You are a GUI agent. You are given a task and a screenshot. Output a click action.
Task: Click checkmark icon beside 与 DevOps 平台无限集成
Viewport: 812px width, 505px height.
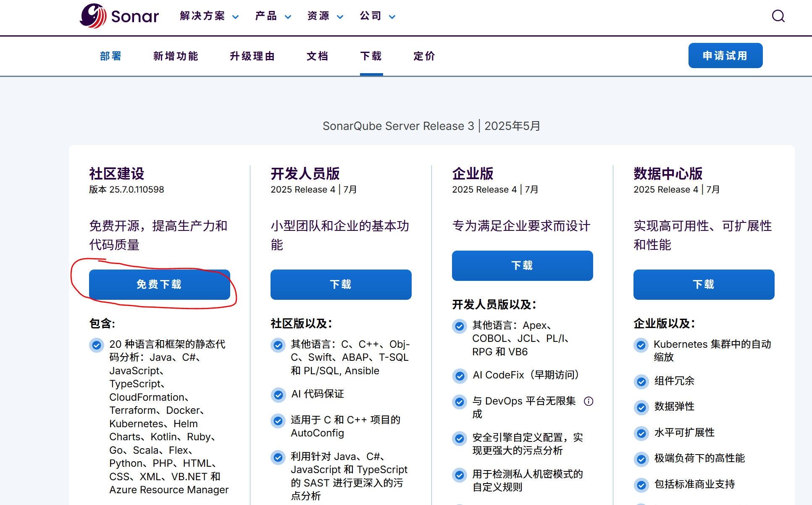[460, 402]
